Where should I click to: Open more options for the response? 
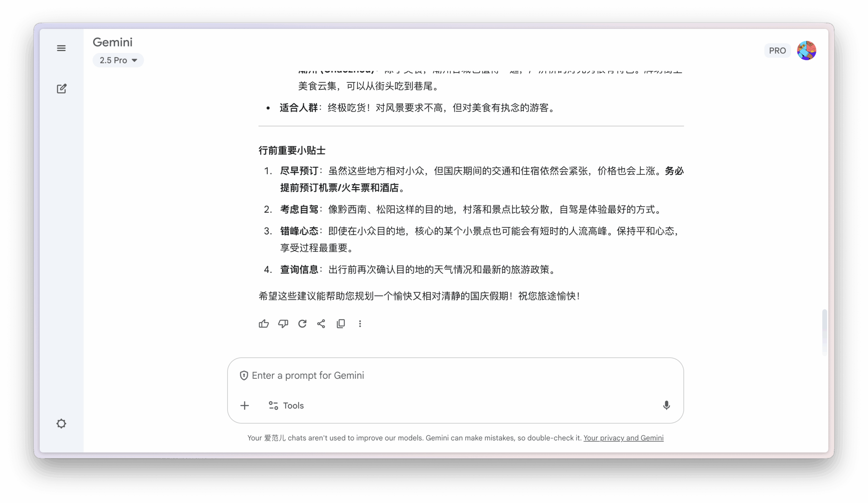pos(360,324)
